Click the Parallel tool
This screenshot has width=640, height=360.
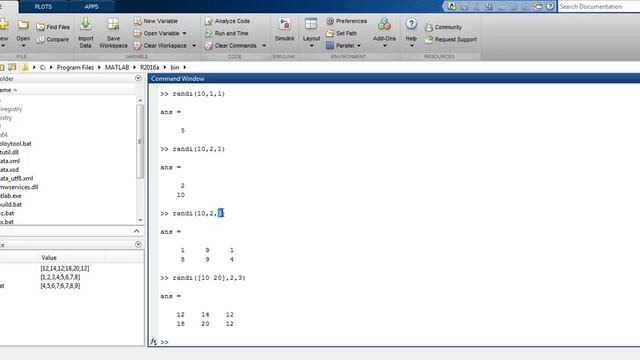340,46
